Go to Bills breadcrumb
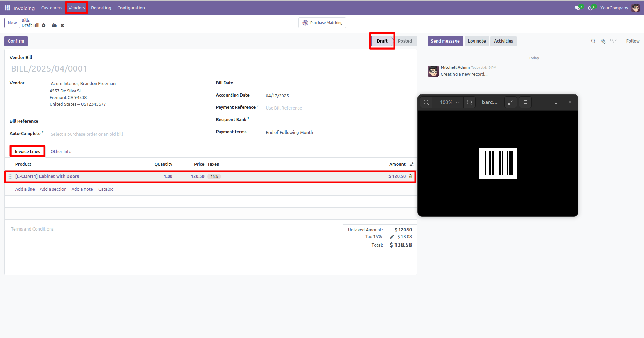Image resolution: width=644 pixels, height=338 pixels. [25, 20]
